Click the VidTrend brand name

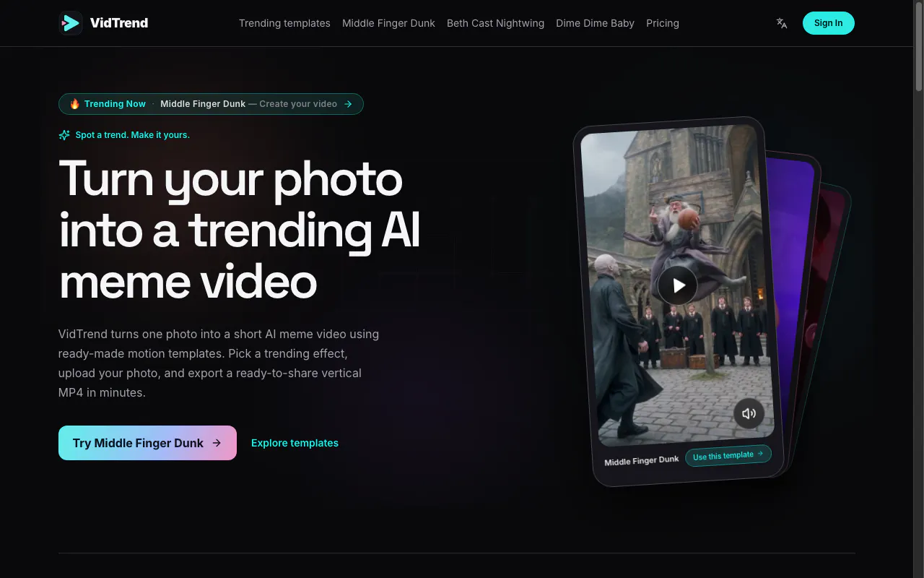point(119,23)
